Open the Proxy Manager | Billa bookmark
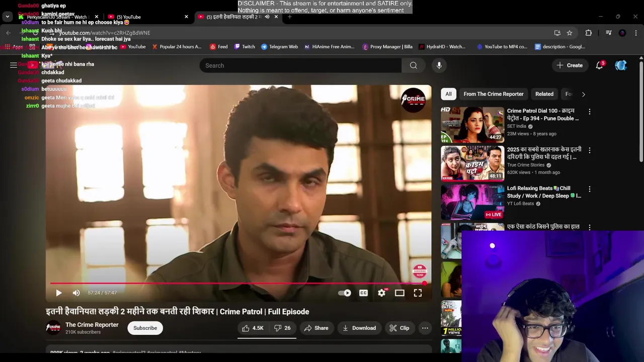 [x=387, y=47]
